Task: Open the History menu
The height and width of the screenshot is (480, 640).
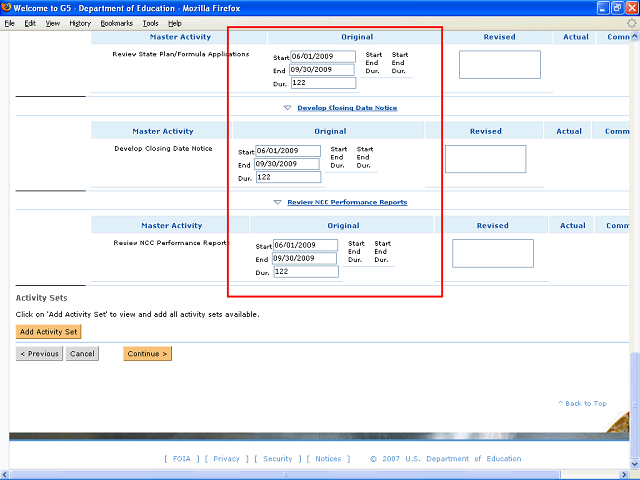Action: click(80, 23)
